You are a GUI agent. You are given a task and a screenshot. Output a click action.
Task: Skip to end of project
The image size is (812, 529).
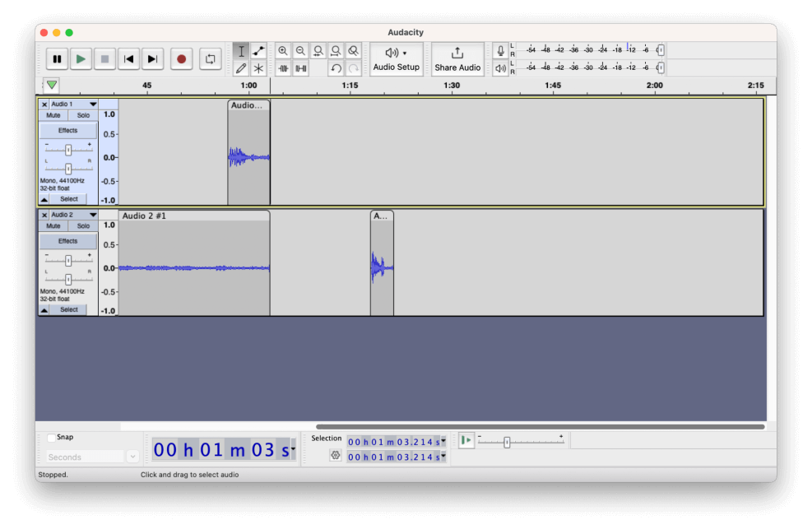(x=152, y=59)
